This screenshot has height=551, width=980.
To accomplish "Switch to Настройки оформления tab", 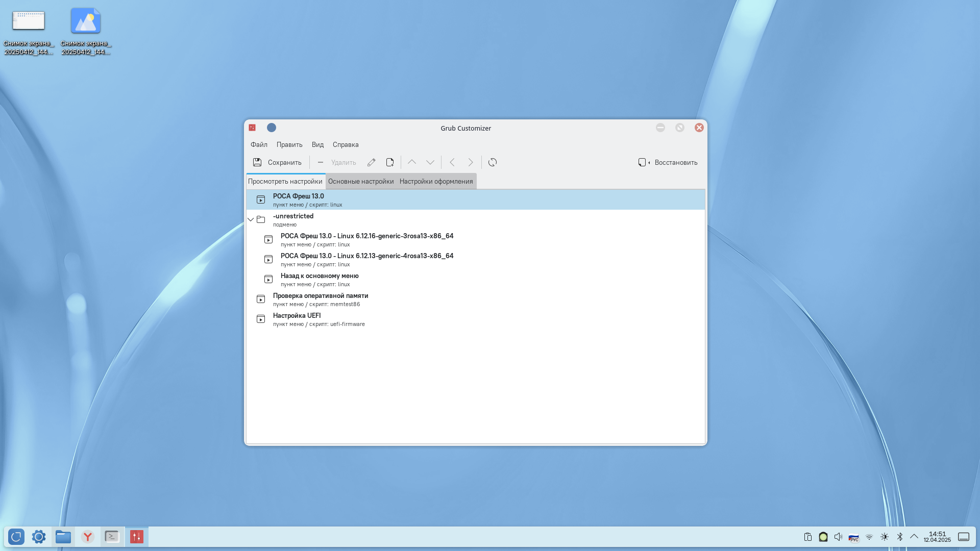I will pos(436,181).
